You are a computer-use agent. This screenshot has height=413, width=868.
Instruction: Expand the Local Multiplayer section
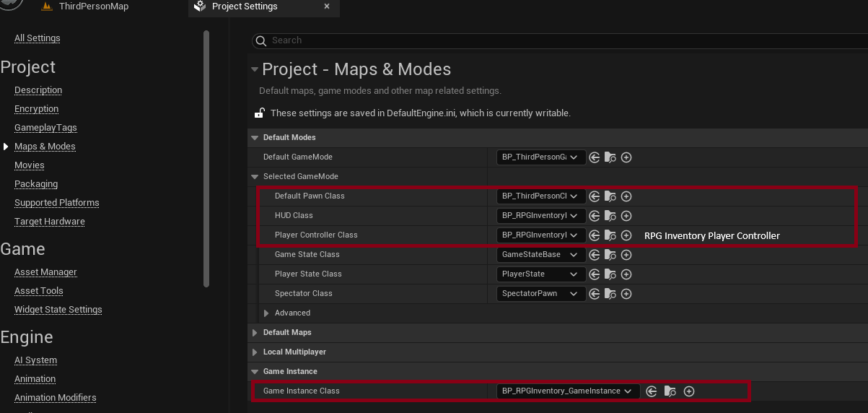pos(254,352)
